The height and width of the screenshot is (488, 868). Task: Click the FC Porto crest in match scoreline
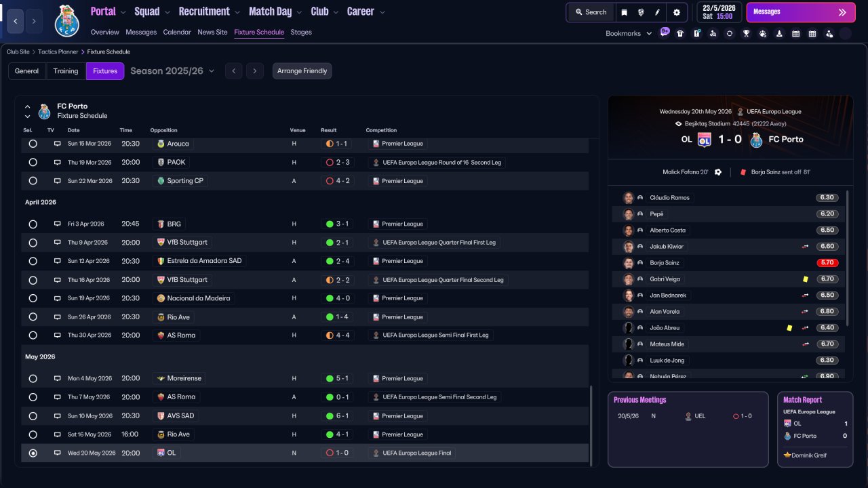coord(756,140)
